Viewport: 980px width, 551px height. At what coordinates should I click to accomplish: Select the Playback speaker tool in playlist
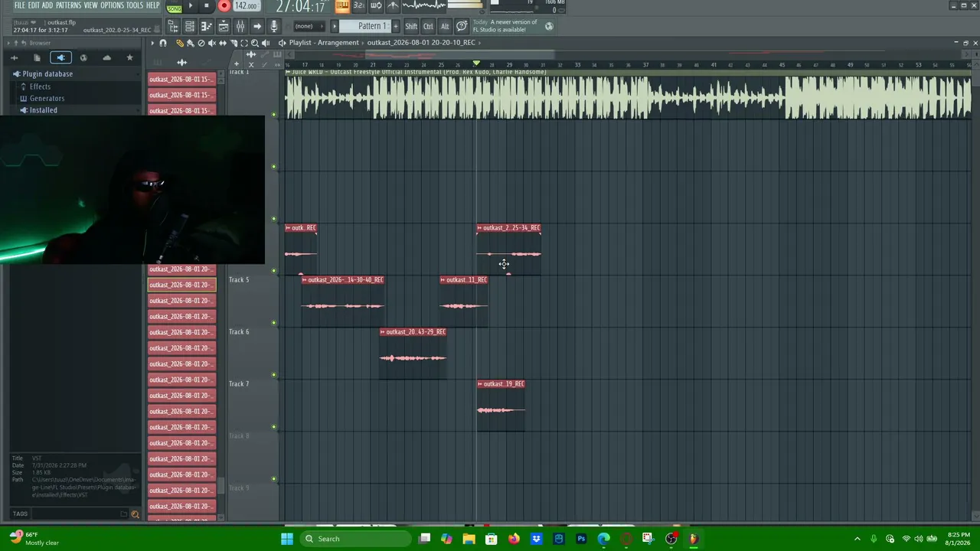point(266,43)
